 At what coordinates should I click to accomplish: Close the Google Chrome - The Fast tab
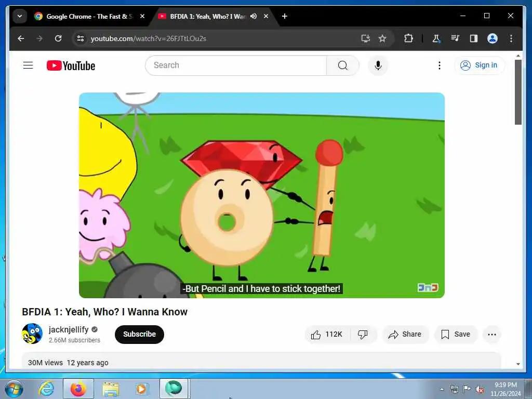click(142, 16)
